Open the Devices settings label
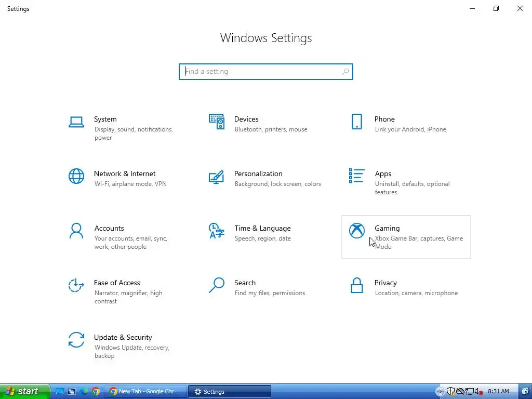This screenshot has height=399, width=532. click(246, 119)
